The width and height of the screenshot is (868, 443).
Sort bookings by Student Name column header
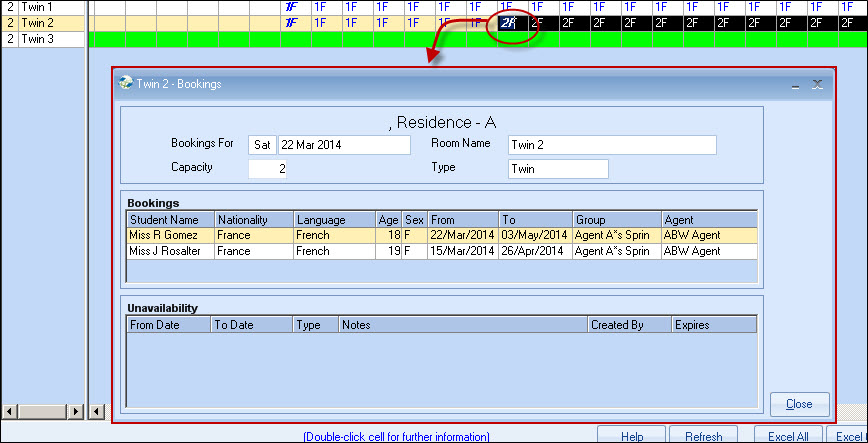169,219
